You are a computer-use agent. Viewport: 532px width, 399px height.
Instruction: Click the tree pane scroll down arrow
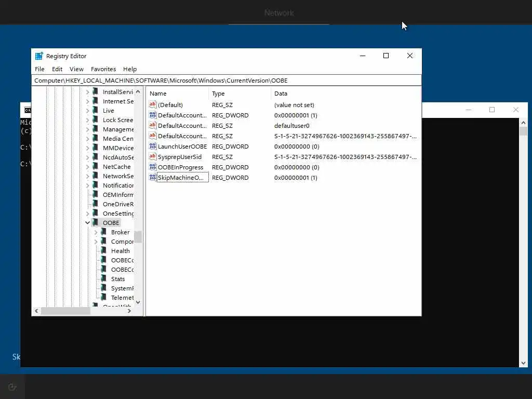(x=138, y=302)
